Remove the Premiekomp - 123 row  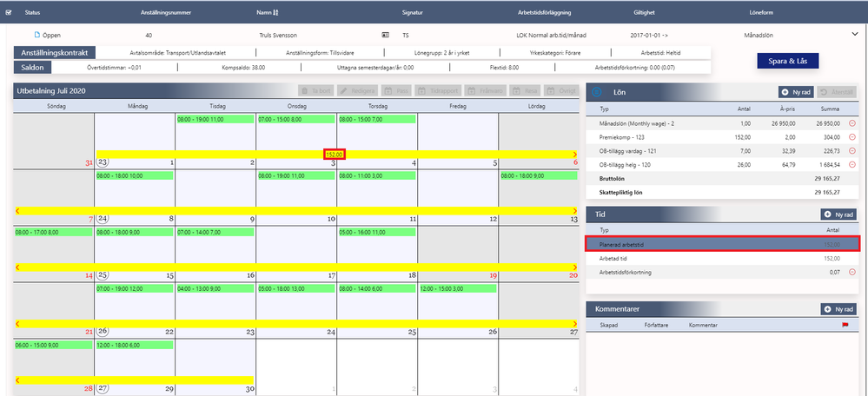click(852, 137)
